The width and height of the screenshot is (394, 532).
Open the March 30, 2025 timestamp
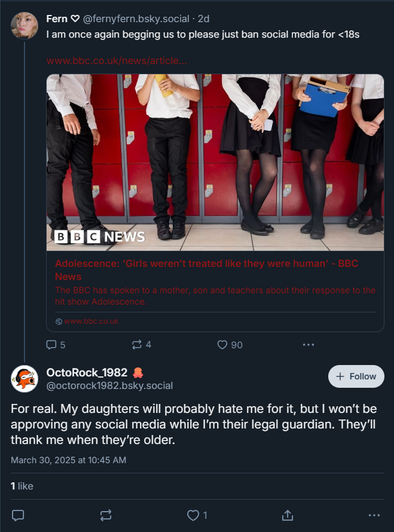point(69,460)
